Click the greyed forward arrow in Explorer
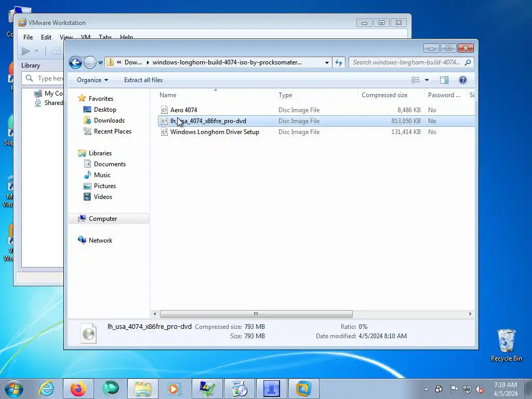This screenshot has width=532, height=399. click(x=90, y=62)
